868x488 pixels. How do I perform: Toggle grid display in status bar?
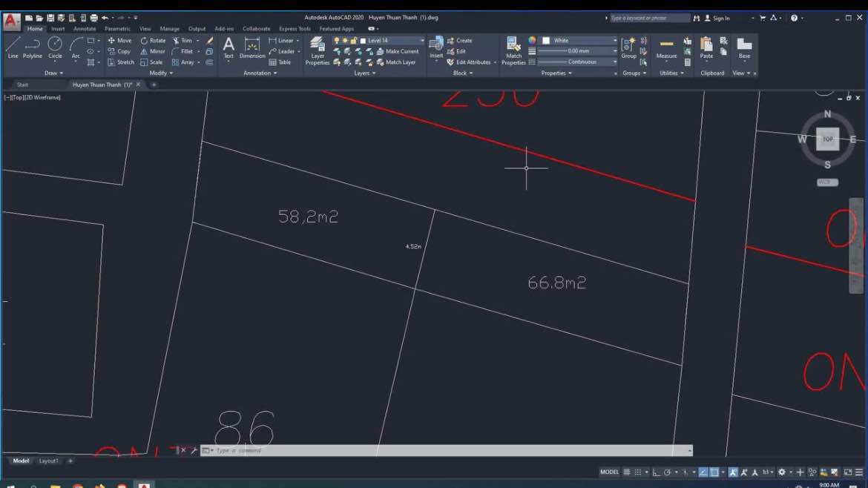(628, 472)
